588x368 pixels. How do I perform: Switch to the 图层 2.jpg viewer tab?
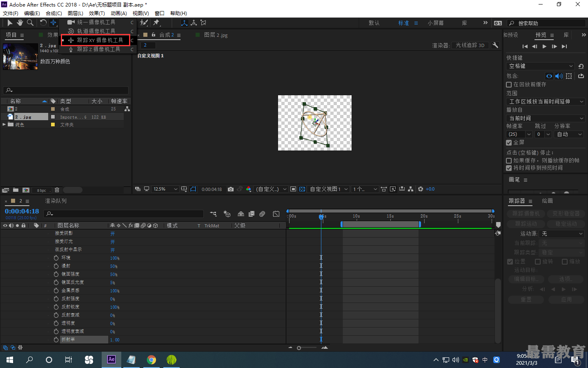point(216,35)
